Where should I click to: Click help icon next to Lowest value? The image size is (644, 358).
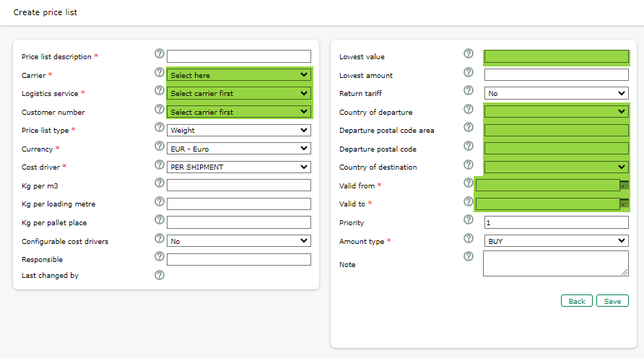tap(469, 54)
